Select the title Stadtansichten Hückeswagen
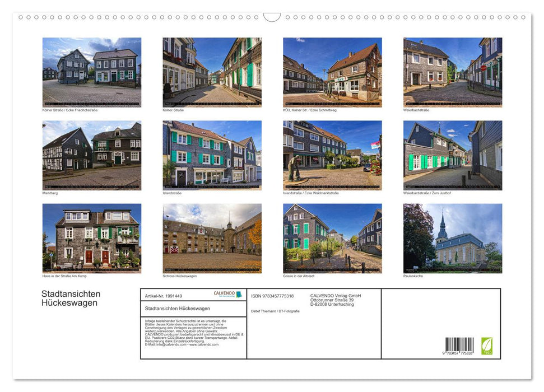The height and width of the screenshot is (392, 544). point(71,297)
